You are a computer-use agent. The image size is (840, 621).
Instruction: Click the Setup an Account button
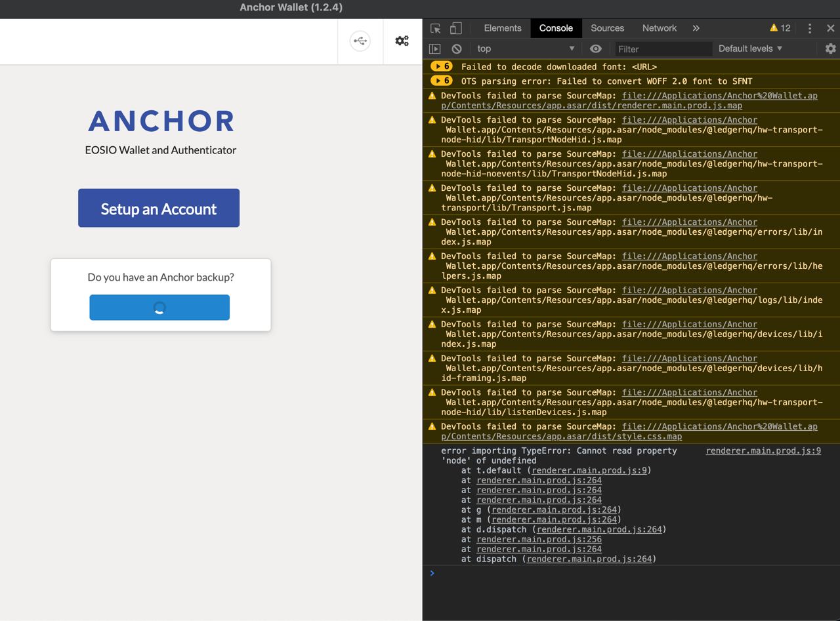159,209
